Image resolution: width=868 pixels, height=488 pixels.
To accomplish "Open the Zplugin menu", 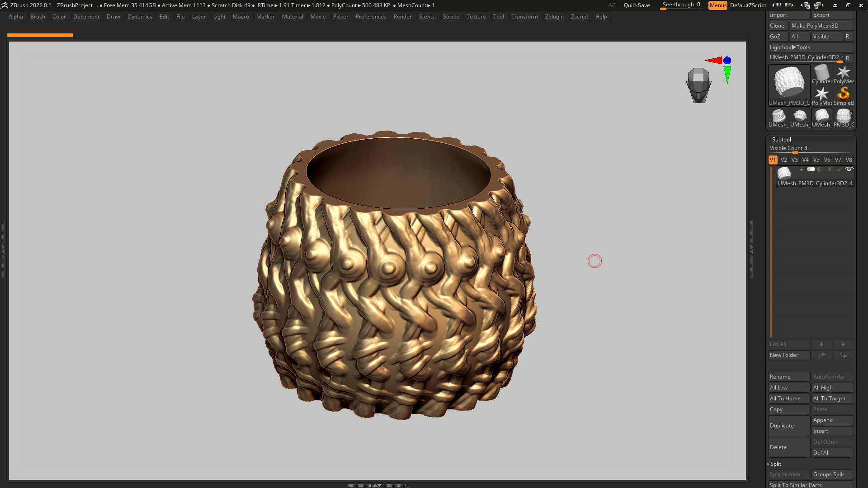I will pyautogui.click(x=554, y=17).
